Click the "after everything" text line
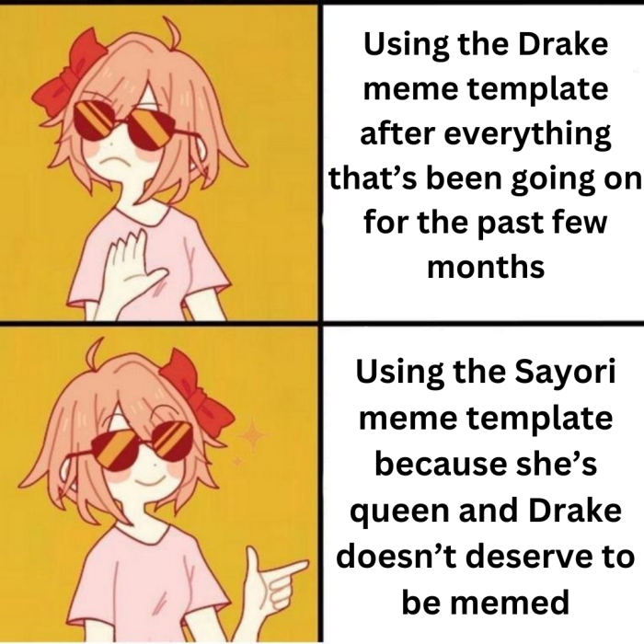 click(x=486, y=134)
